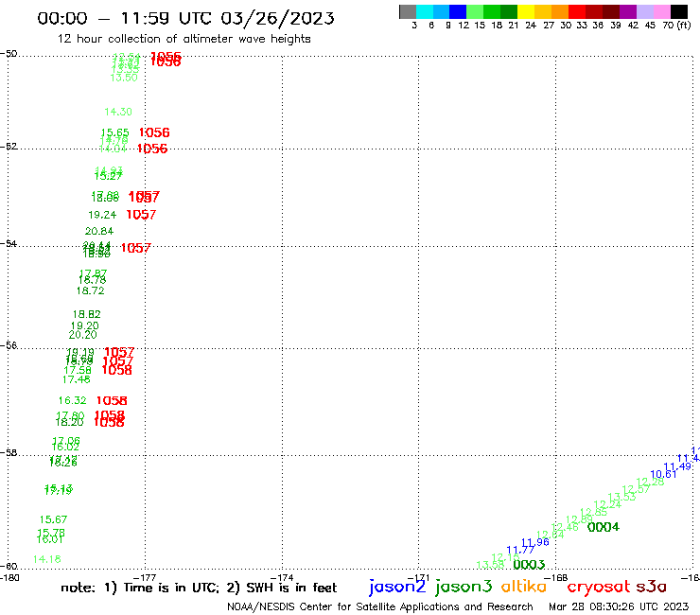
Task: Click the longitude axis label -171
Action: pos(419,577)
